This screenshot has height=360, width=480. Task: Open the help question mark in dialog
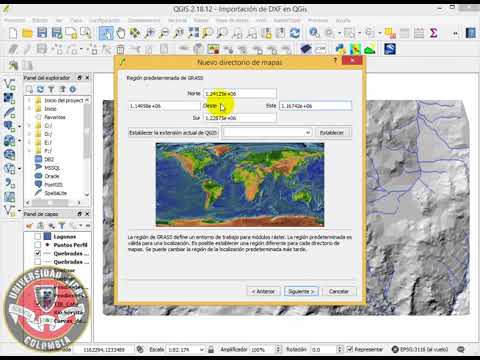click(x=335, y=60)
